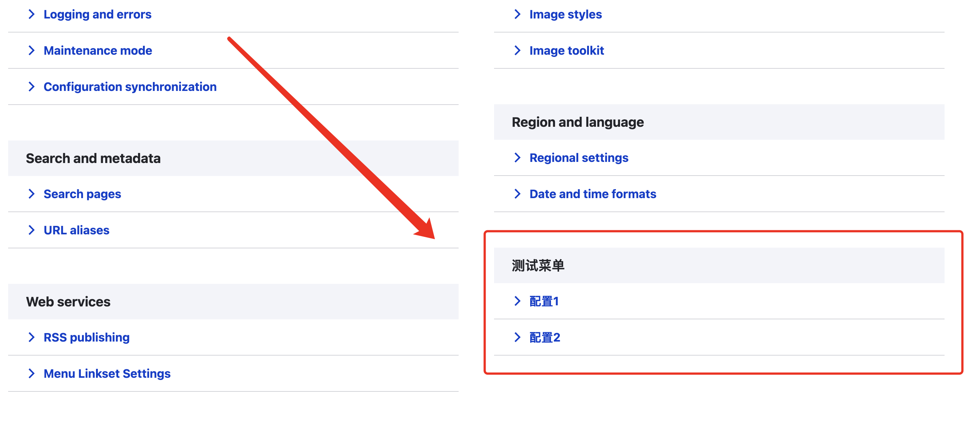The image size is (980, 448).
Task: Click chevron beside Image styles
Action: 517,14
